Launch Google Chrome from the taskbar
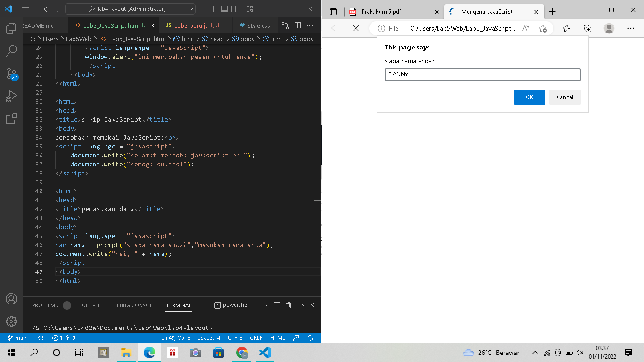This screenshot has height=362, width=644. click(242, 352)
